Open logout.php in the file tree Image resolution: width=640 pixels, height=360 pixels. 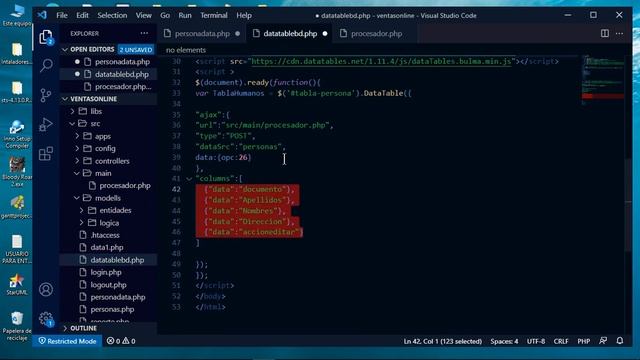coord(108,284)
